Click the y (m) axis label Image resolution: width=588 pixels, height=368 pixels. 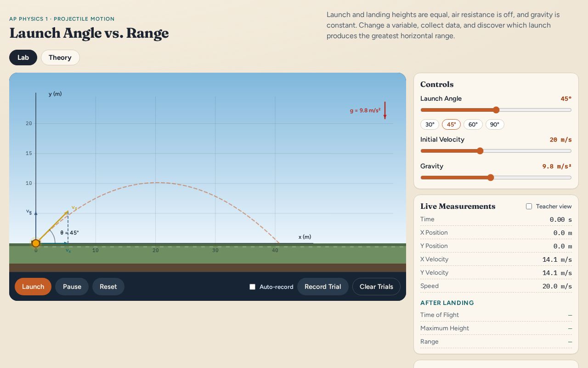coord(55,94)
